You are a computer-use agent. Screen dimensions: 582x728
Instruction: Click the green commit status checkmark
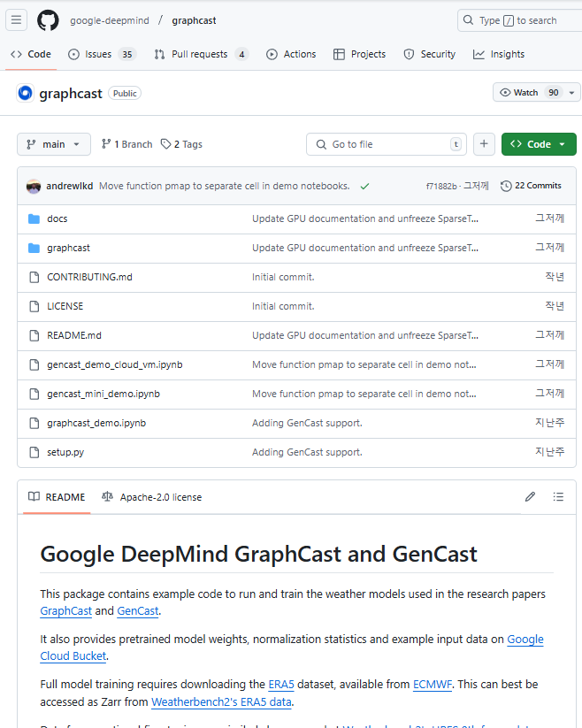(x=364, y=186)
